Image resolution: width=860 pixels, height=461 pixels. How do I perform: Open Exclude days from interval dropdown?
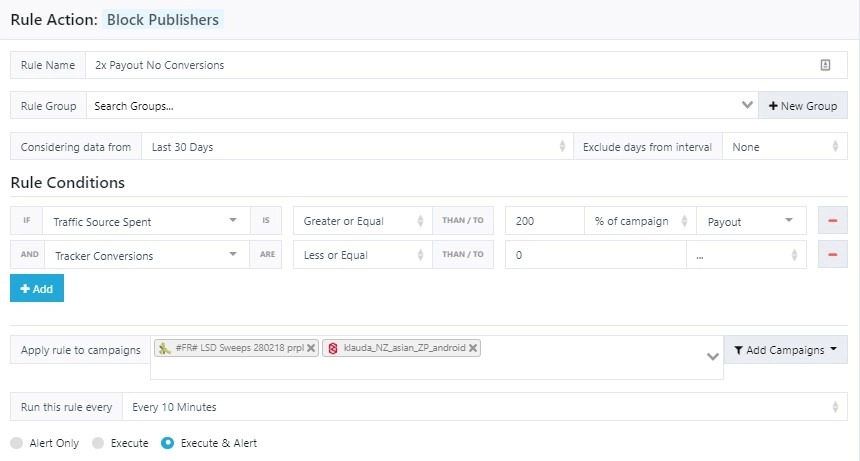(785, 146)
